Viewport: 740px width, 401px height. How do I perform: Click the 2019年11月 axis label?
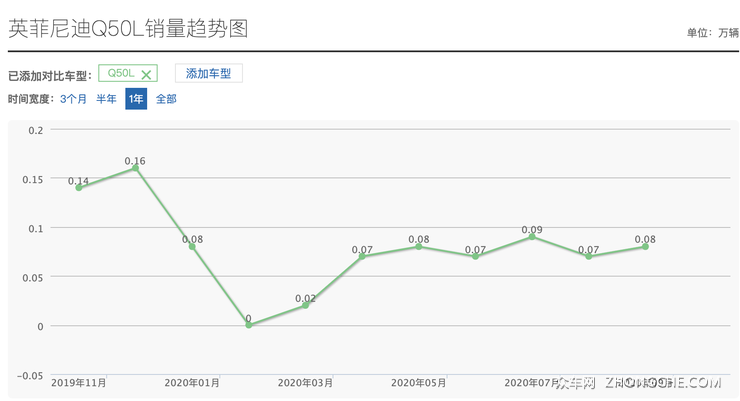pyautogui.click(x=79, y=383)
